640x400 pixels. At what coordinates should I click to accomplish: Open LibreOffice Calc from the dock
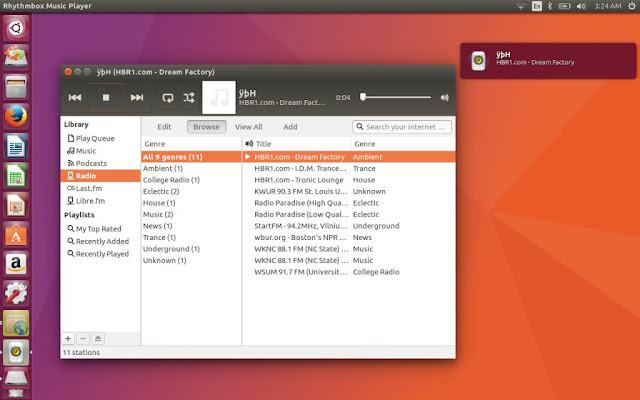coord(16,176)
